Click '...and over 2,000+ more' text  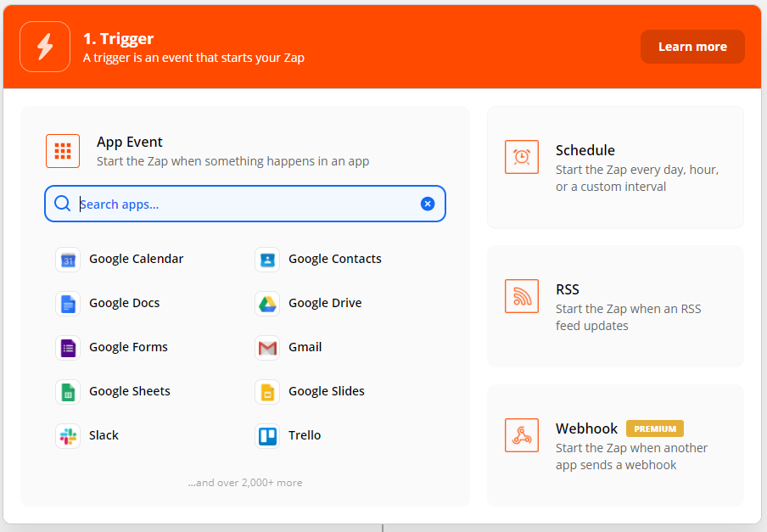[245, 483]
